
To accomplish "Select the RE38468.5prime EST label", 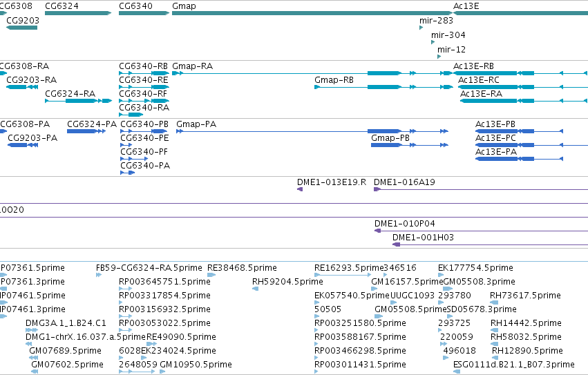I will tap(242, 268).
